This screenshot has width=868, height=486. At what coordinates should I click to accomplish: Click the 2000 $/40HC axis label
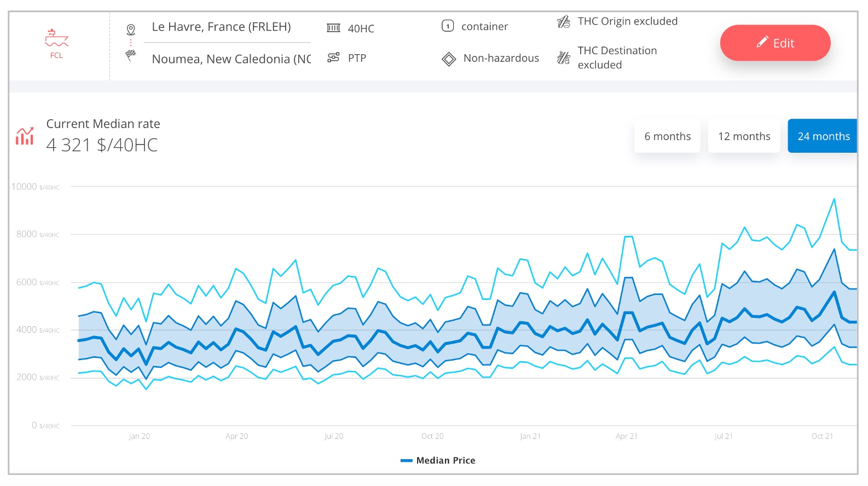click(38, 377)
